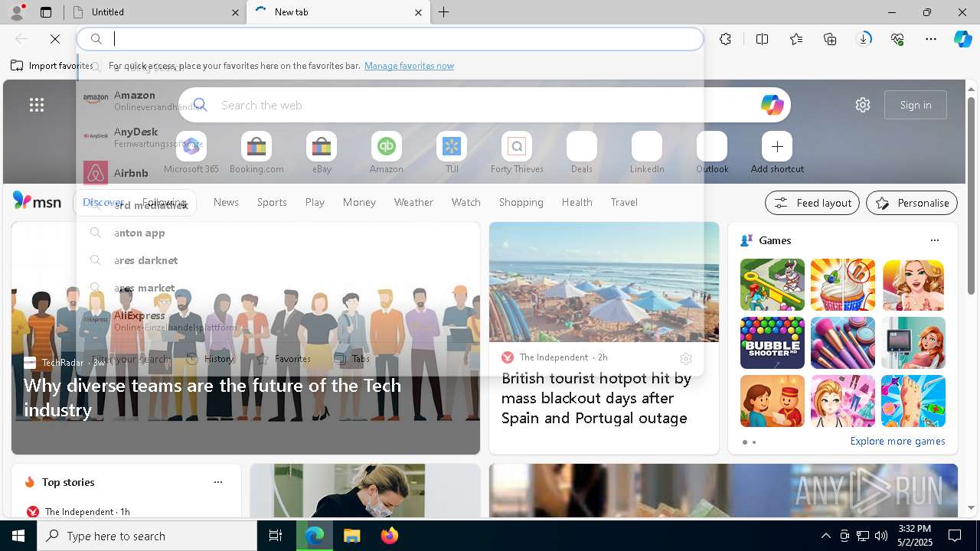Open the Windows Start menu
This screenshot has height=551, width=980.
click(18, 536)
